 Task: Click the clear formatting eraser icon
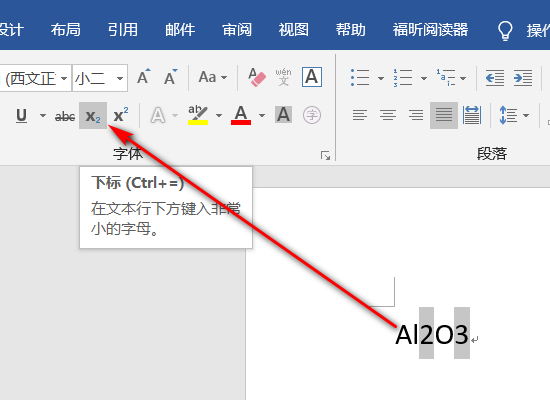(x=257, y=78)
